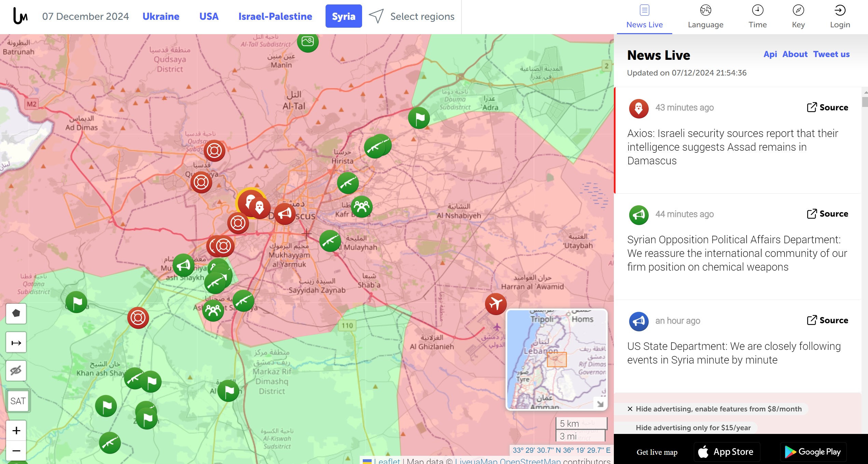The width and height of the screenshot is (868, 464).
Task: Click the Syrian Opposition Political Affairs headline
Action: pyautogui.click(x=737, y=253)
